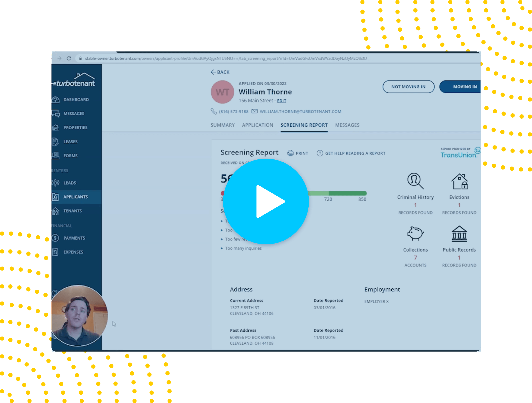Expand the Too many inquiries factor

click(x=241, y=248)
